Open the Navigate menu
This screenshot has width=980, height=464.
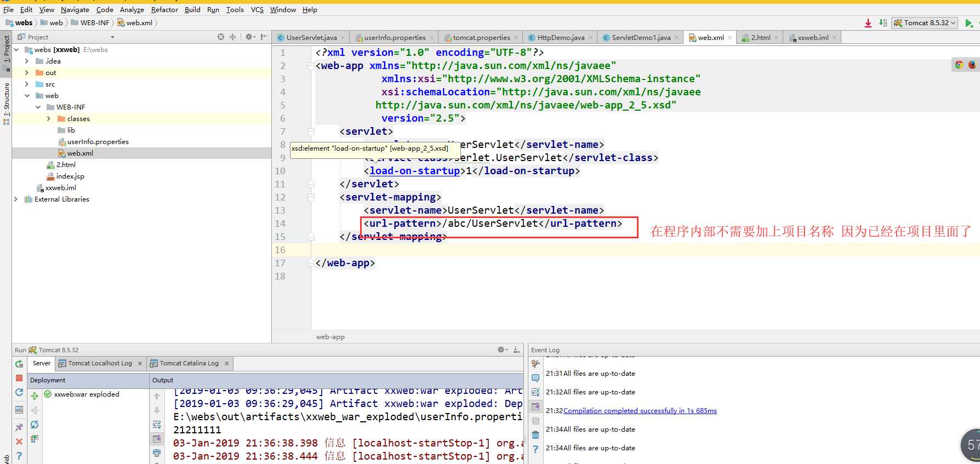point(75,9)
